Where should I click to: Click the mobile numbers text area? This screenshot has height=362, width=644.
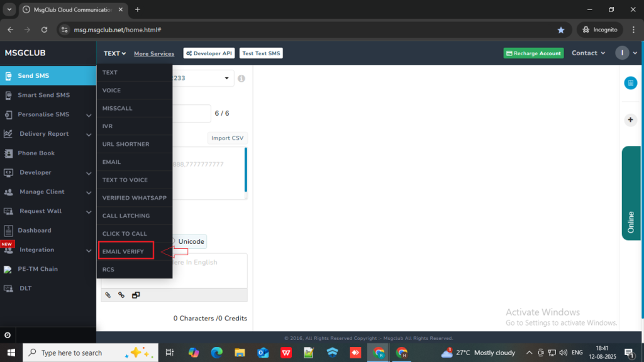tap(208, 173)
